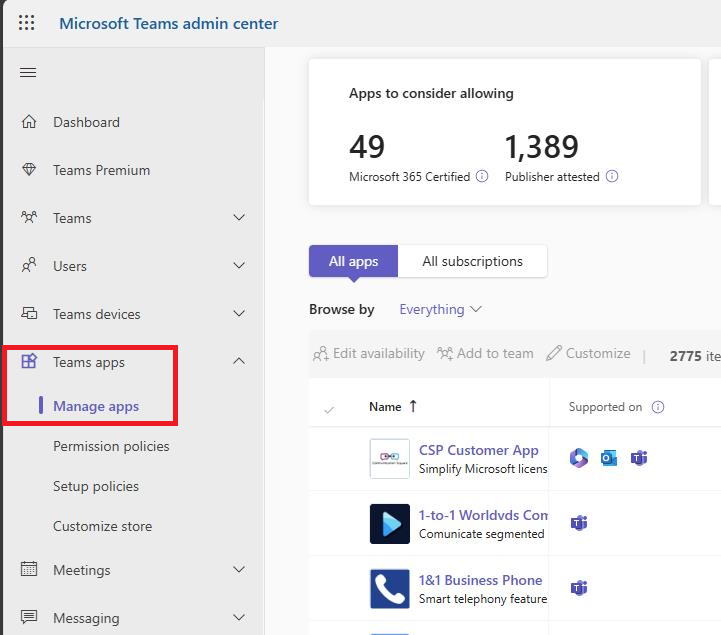This screenshot has height=635, width=721.
Task: Click the 1,389 Publisher attested count
Action: [541, 147]
